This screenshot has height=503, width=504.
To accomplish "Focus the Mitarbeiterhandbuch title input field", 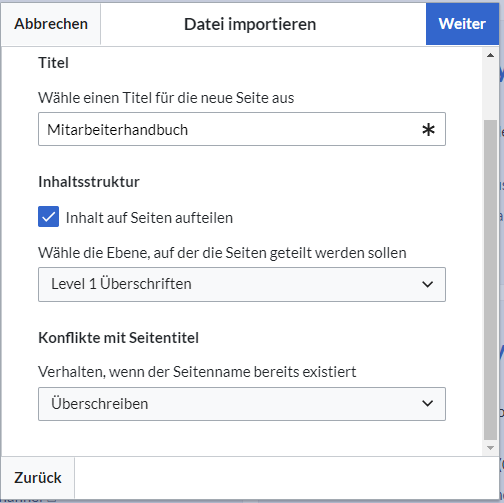I will [x=242, y=129].
